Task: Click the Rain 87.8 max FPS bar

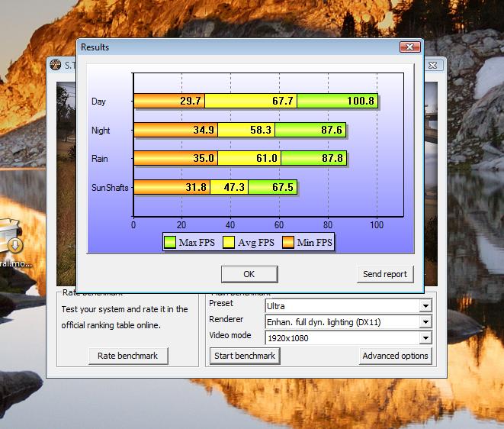Action: tap(313, 158)
